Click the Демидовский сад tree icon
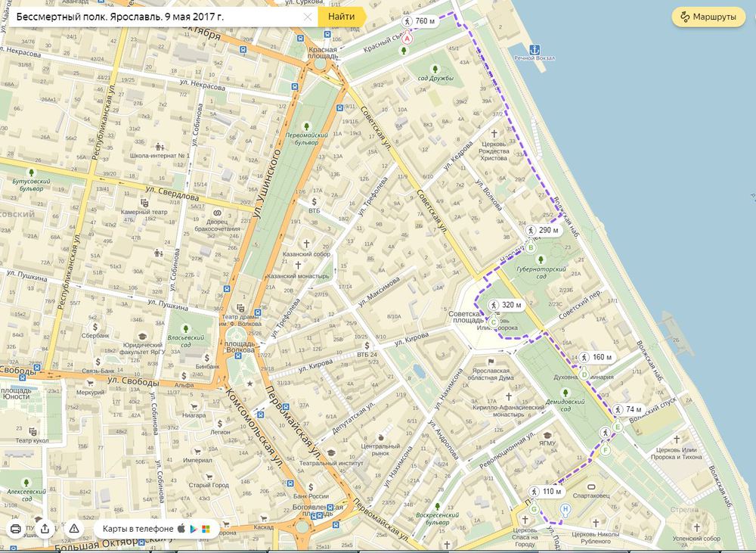Image resolution: width=756 pixels, height=553 pixels. [x=565, y=393]
